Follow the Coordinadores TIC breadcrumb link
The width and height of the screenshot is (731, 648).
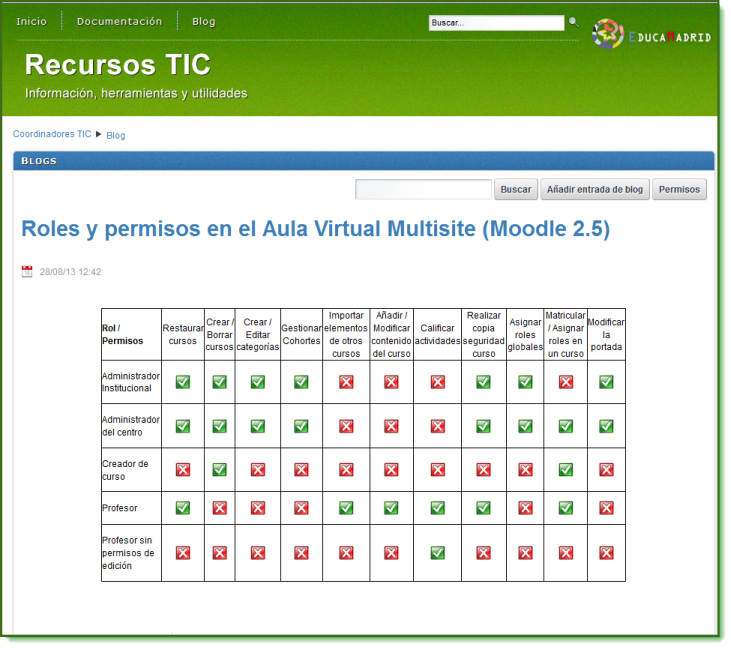coord(52,134)
